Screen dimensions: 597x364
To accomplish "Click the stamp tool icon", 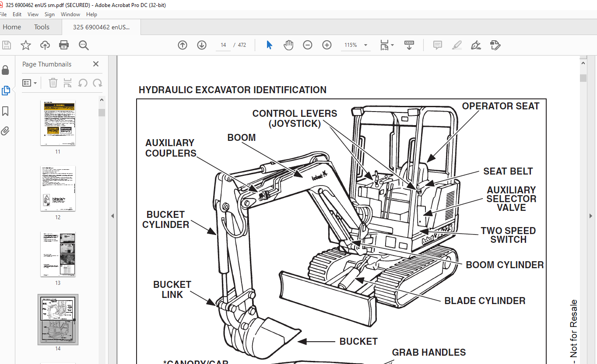I will (495, 45).
